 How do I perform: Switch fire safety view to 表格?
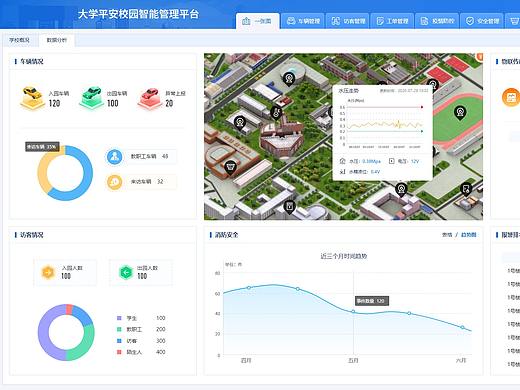tap(447, 235)
